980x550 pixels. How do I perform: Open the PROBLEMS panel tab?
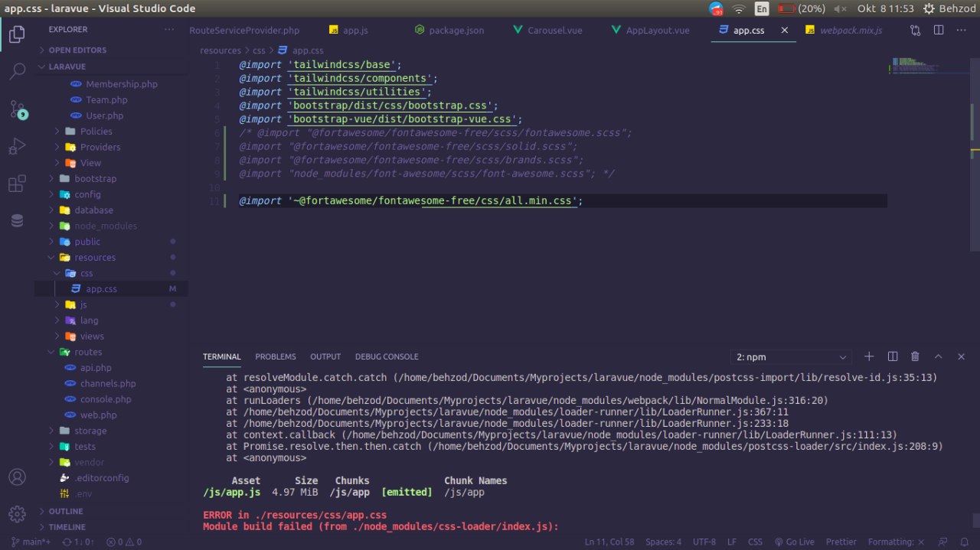click(276, 356)
